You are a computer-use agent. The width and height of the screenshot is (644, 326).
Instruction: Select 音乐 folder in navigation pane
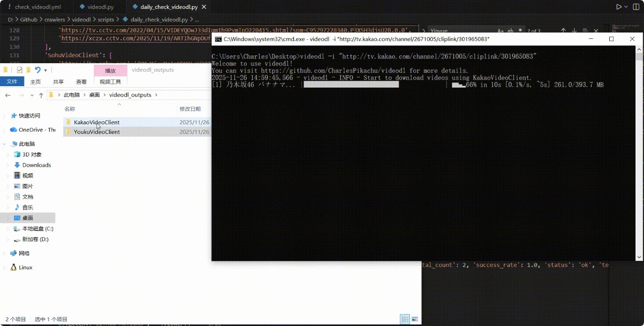(24, 207)
